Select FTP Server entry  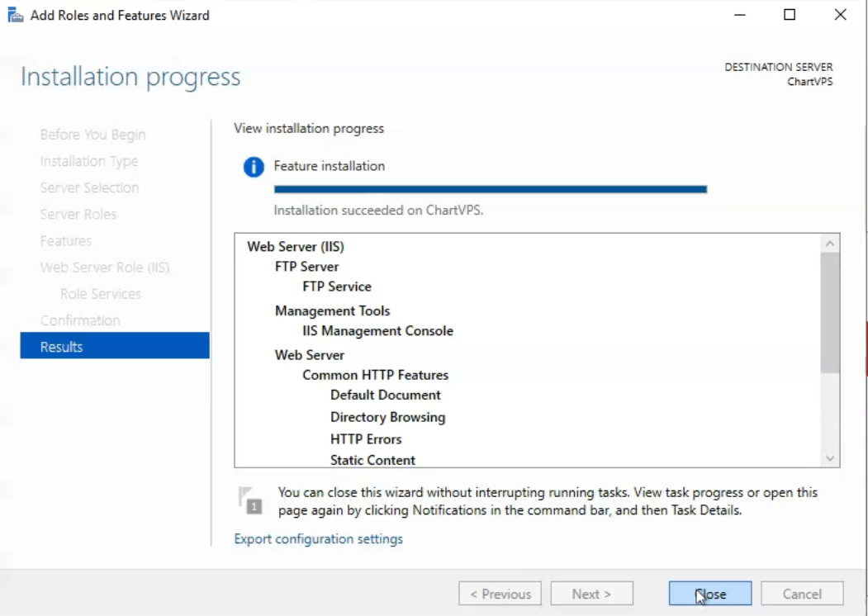(306, 267)
